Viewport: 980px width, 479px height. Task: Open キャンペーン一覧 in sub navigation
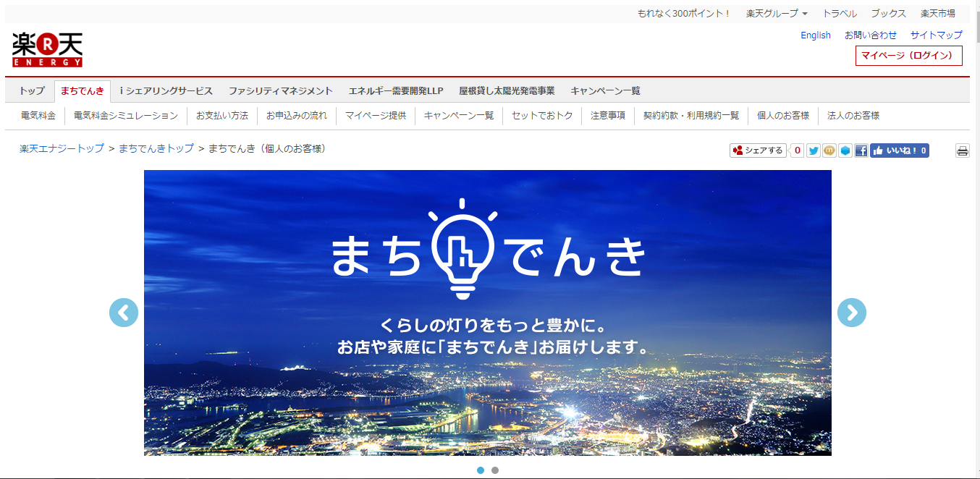click(459, 116)
